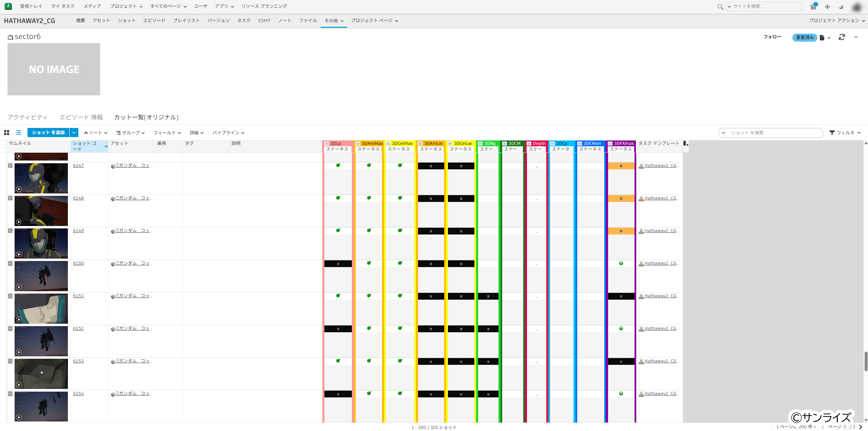This screenshot has width=868, height=431.
Task: Play the shot 6150 thumbnail video
Action: coord(19,287)
